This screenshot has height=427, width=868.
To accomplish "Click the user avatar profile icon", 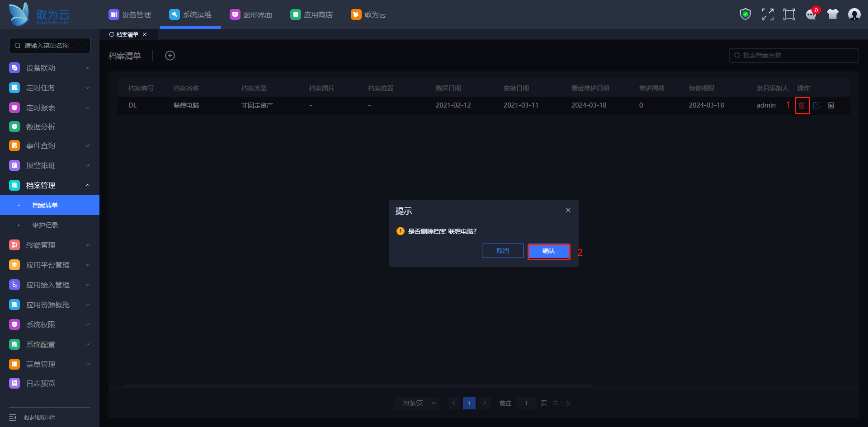I will point(854,14).
